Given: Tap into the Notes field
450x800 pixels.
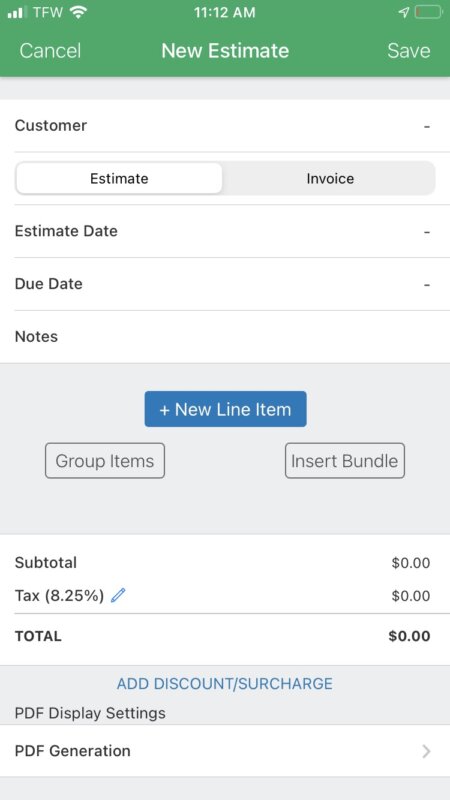Looking at the screenshot, I should click(x=225, y=337).
